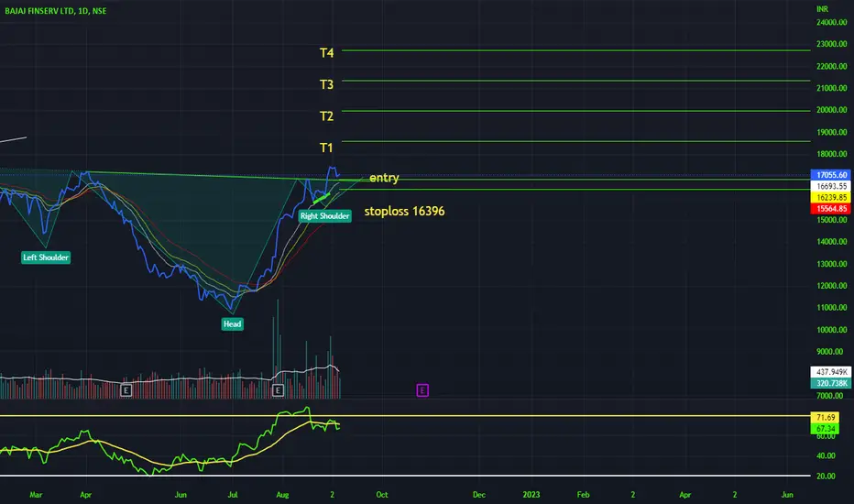Click the INR currency label
854x504 pixels.
822,9
